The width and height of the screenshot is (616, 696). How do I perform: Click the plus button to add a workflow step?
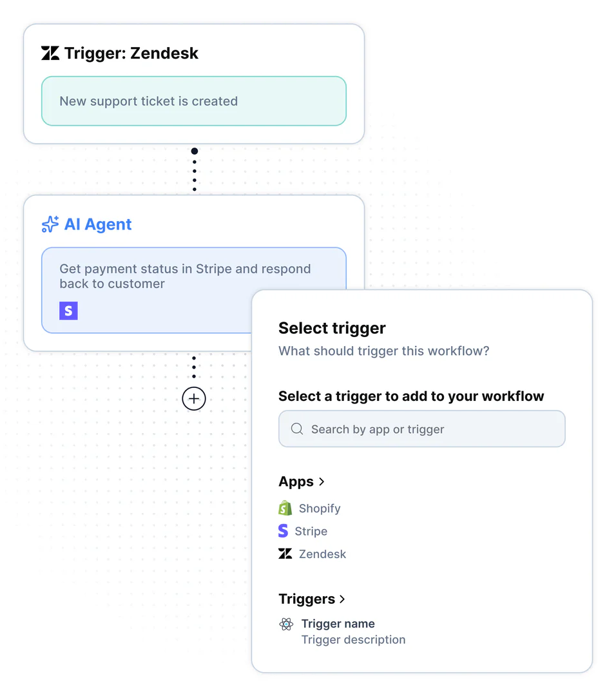194,398
